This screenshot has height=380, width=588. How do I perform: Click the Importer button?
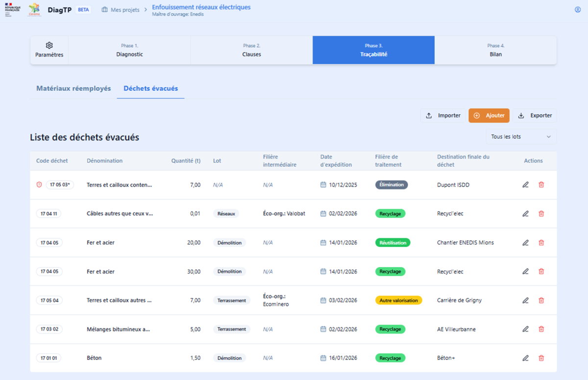443,116
